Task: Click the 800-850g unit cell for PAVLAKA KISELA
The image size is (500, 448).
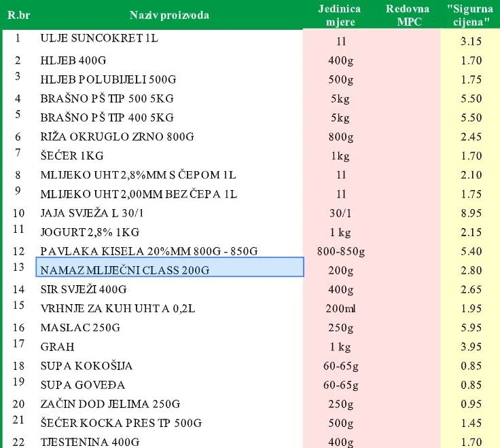Action: click(341, 251)
